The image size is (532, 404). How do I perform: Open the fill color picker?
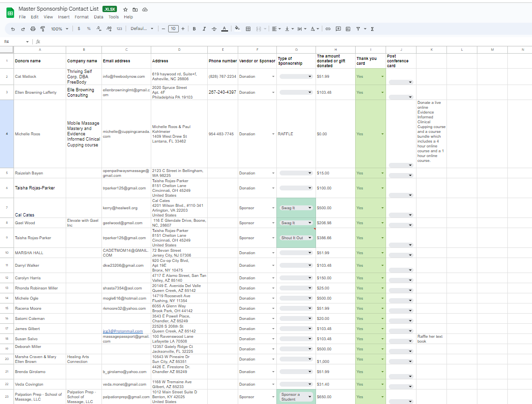pyautogui.click(x=237, y=29)
